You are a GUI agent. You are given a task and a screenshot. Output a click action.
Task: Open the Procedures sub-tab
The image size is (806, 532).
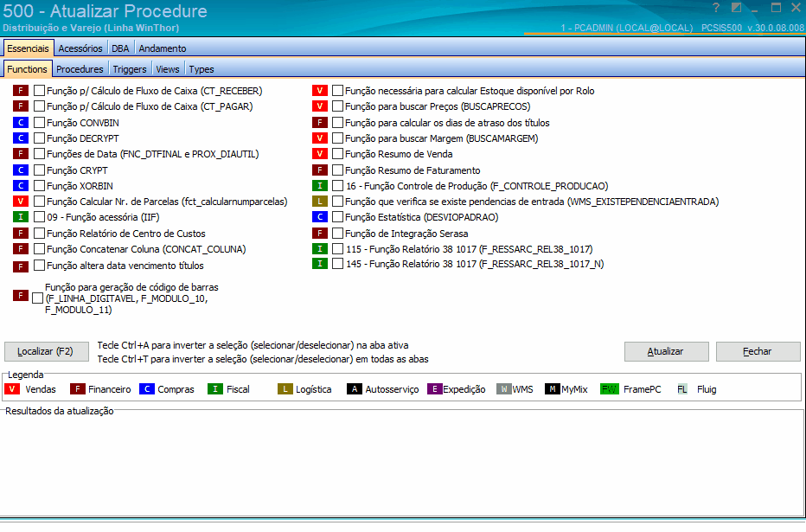tap(80, 69)
